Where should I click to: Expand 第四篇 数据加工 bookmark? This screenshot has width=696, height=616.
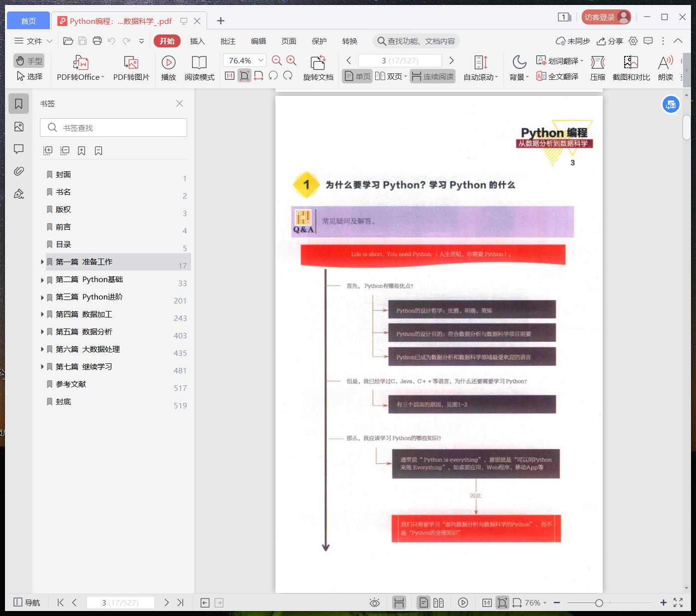42,314
